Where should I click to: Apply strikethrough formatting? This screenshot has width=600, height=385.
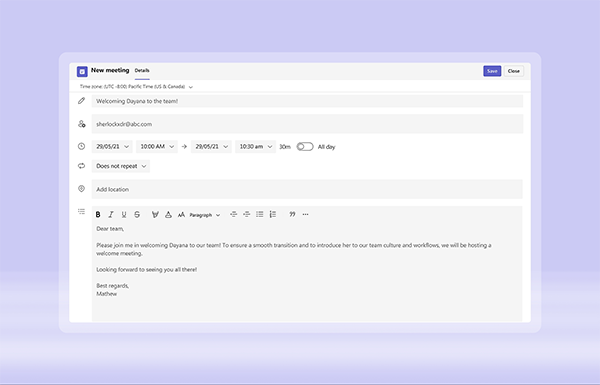[x=137, y=215]
